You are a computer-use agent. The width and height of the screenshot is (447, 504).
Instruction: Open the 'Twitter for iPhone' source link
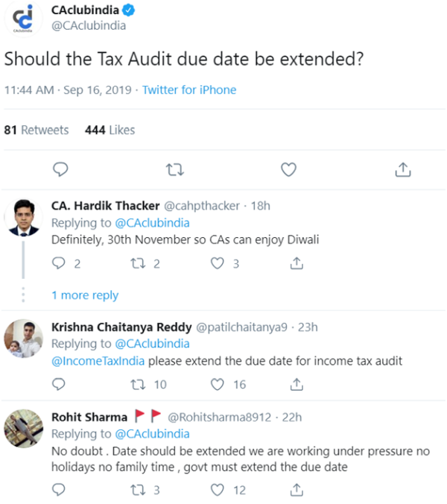(189, 89)
